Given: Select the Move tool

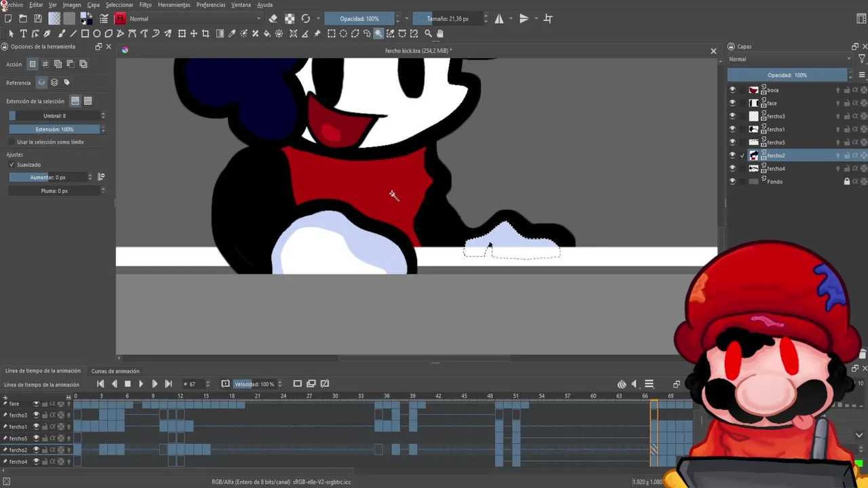Looking at the screenshot, I should tap(194, 33).
